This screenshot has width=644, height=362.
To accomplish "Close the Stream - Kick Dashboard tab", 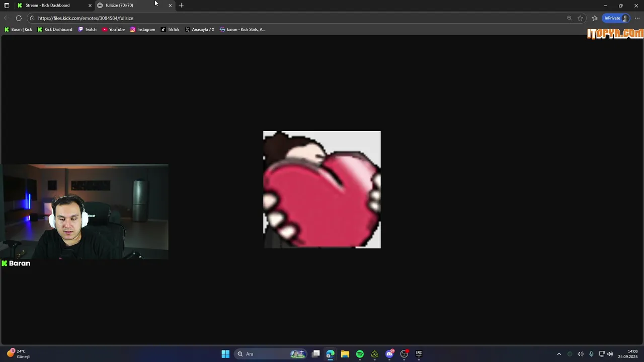I will click(90, 6).
